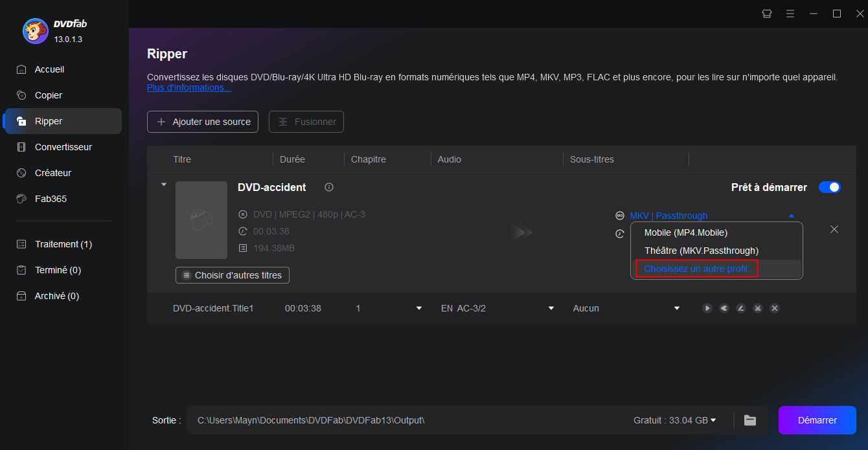The width and height of the screenshot is (868, 450).
Task: Open the Gratuit 33.04 GB space dropdown
Action: [x=675, y=420]
